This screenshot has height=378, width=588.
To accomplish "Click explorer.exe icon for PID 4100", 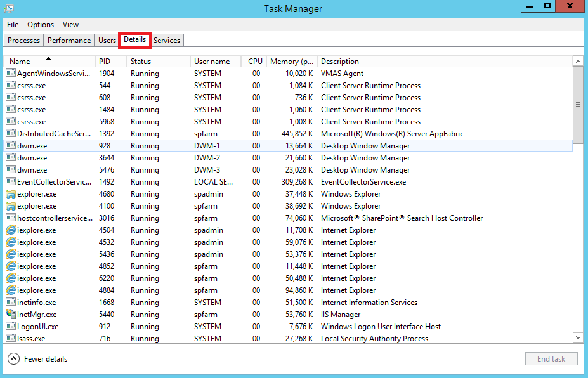I will (x=11, y=206).
